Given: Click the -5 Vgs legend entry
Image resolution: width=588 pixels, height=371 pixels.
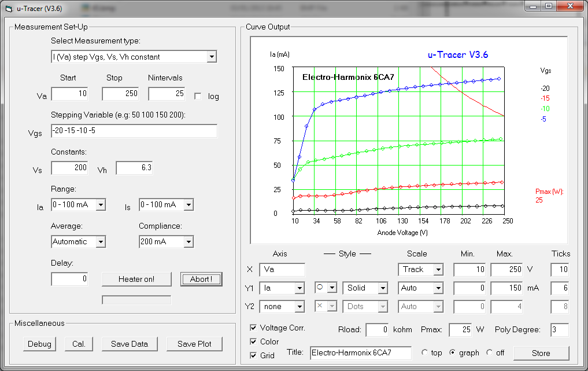Looking at the screenshot, I should 543,119.
